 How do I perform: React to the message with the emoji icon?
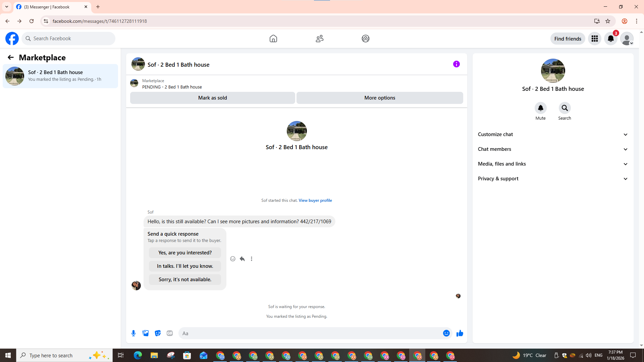[233, 259]
